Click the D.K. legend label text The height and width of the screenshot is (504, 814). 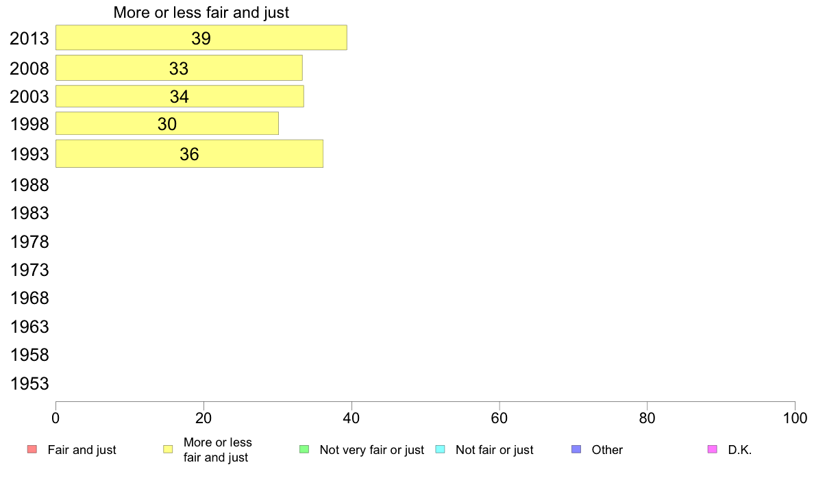[x=740, y=450]
